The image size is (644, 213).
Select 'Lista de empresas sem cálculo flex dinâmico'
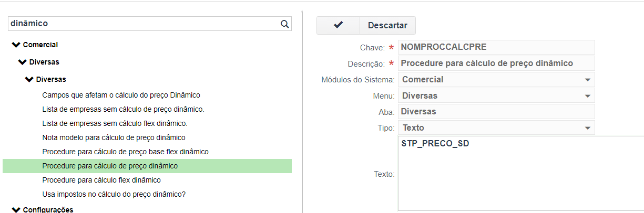point(115,123)
